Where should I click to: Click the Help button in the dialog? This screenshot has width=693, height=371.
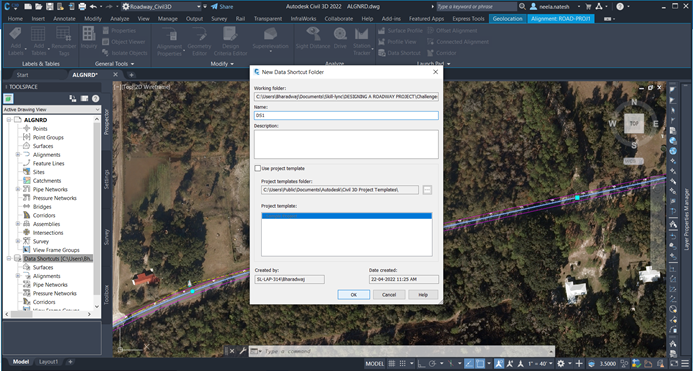[423, 295]
